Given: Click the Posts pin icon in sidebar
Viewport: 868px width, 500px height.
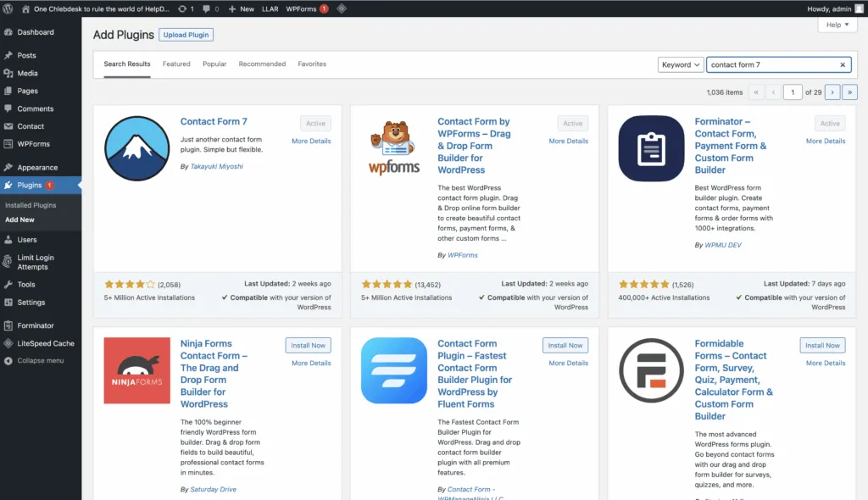Looking at the screenshot, I should tap(8, 55).
